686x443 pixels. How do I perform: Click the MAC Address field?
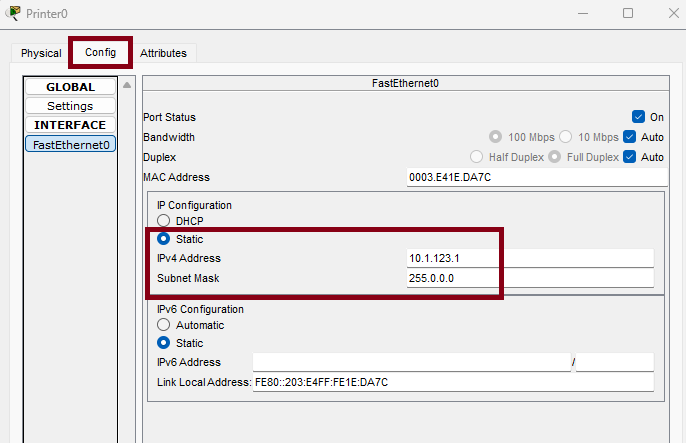[x=537, y=177]
